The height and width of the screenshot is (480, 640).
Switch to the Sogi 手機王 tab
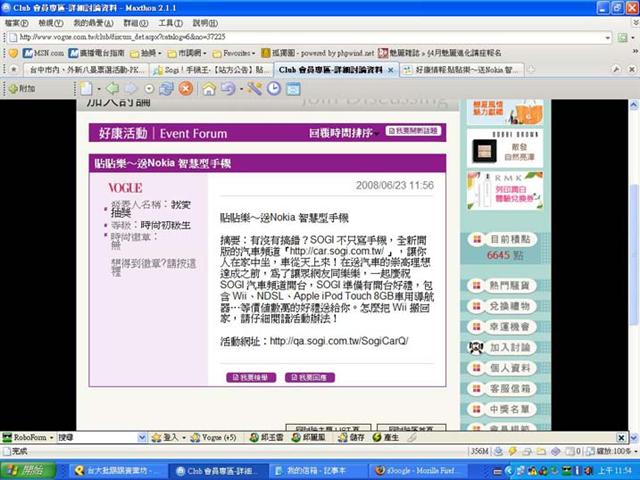(211, 70)
